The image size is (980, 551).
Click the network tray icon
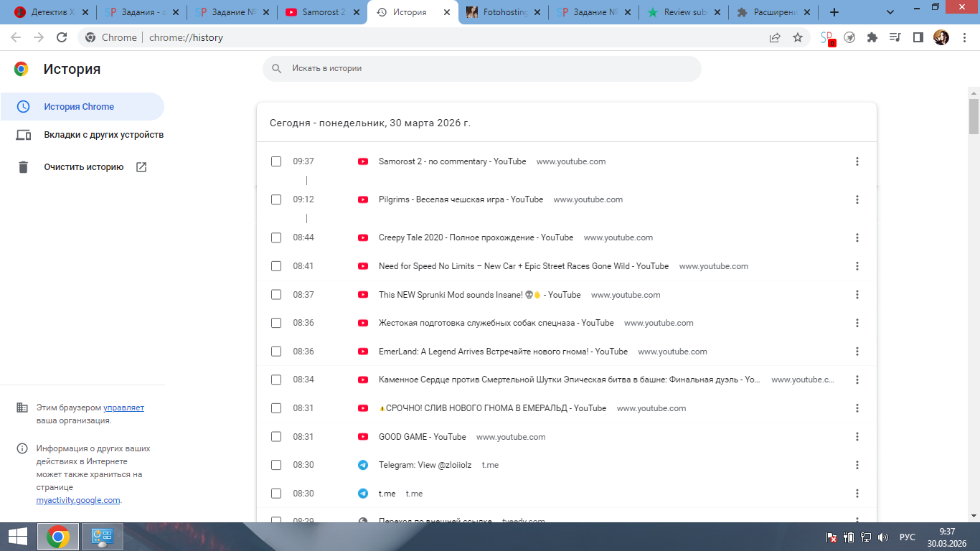[x=866, y=537]
